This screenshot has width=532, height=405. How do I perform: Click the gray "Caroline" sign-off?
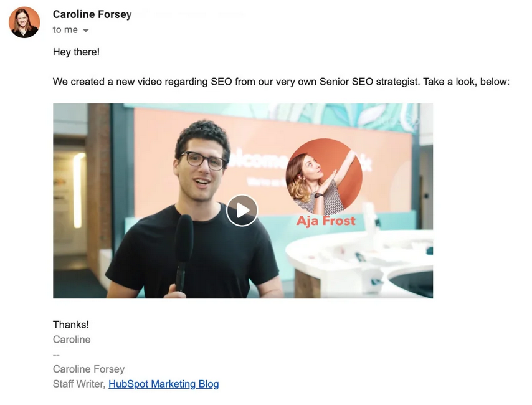tap(72, 340)
